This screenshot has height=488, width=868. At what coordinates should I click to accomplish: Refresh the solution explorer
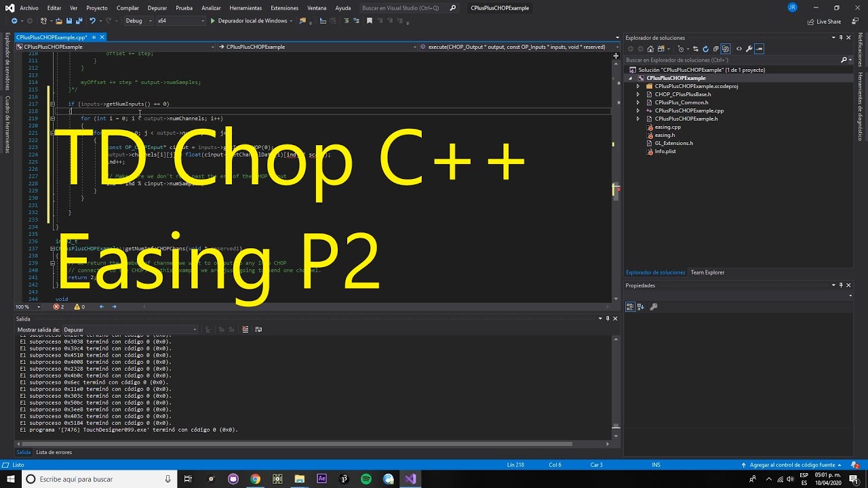coord(705,49)
